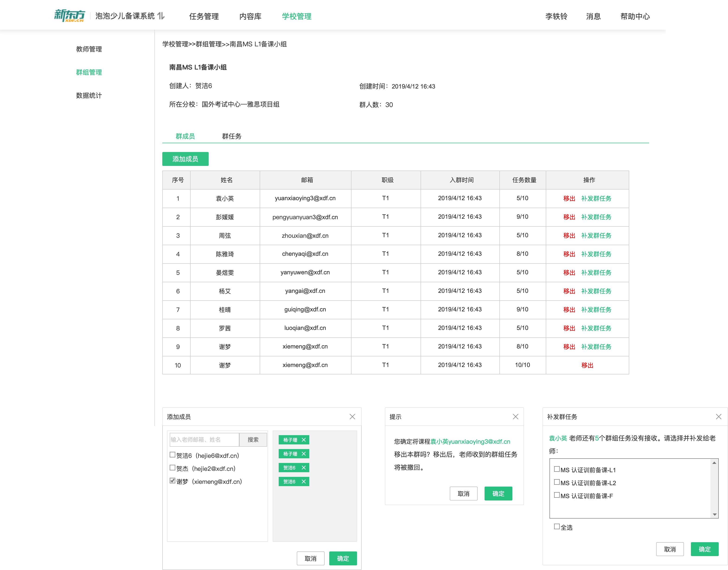The image size is (728, 570).
Task: Click 补发群任务 for 杨艾
Action: click(596, 291)
